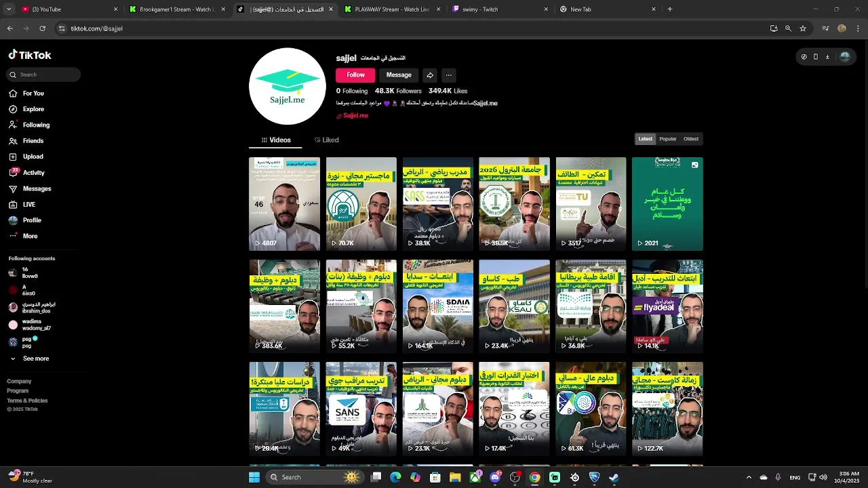Image resolution: width=868 pixels, height=488 pixels.
Task: Open the For You feed
Action: pyautogui.click(x=33, y=94)
